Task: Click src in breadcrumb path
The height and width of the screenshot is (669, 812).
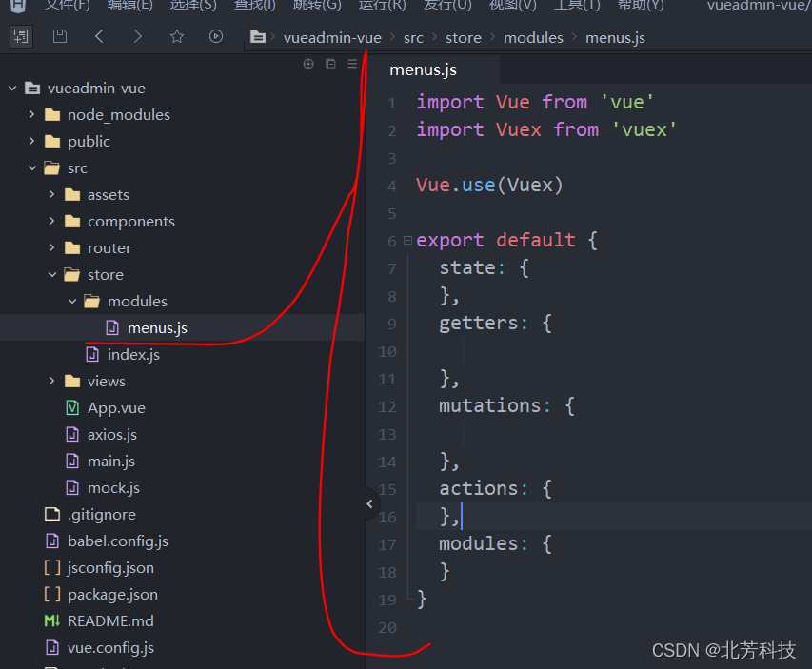Action: tap(413, 38)
